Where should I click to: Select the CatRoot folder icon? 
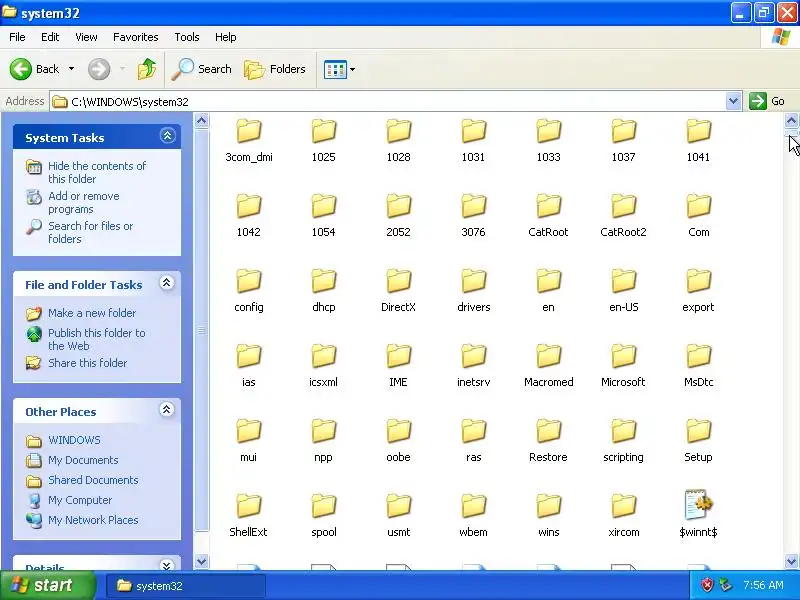(548, 206)
